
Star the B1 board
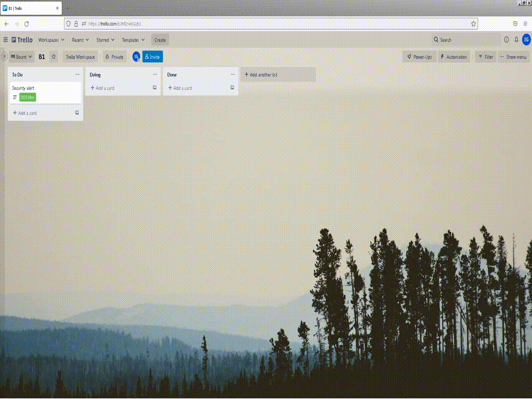tap(53, 57)
